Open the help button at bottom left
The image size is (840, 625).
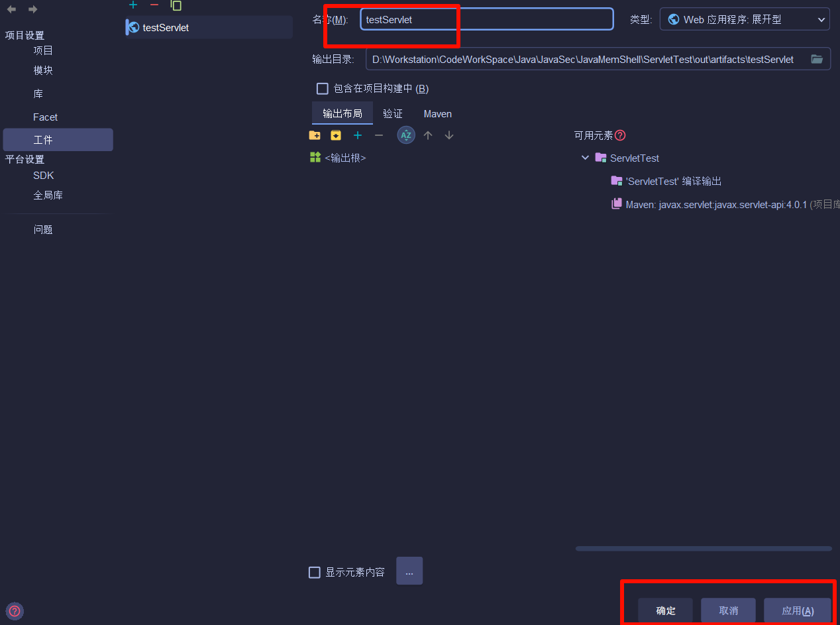pos(15,611)
